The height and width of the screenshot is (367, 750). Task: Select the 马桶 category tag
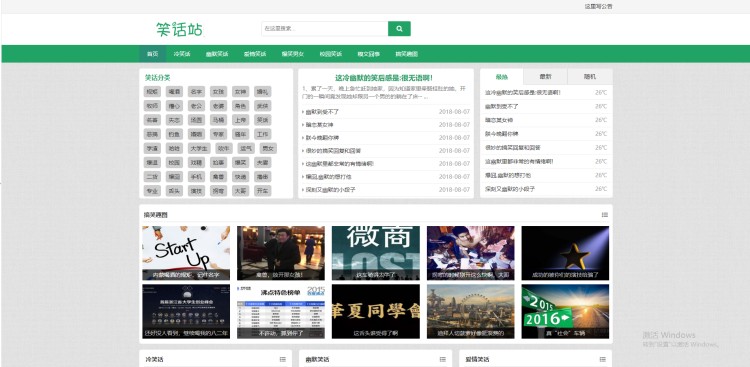pyautogui.click(x=218, y=120)
